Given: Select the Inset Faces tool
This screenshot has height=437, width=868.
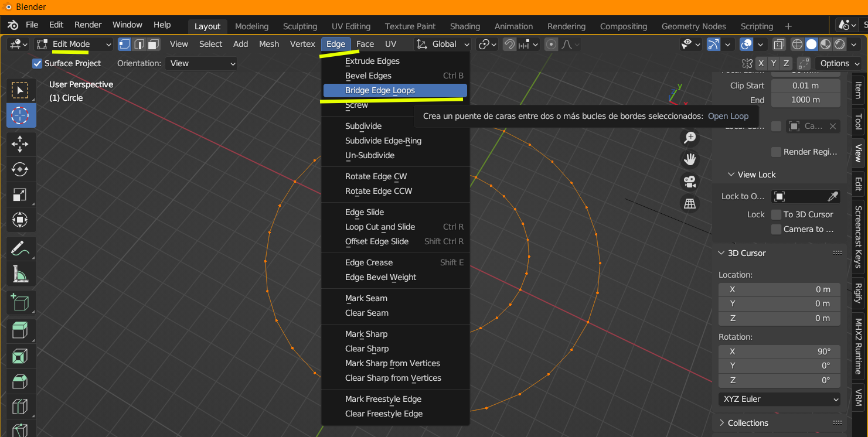Looking at the screenshot, I should [x=20, y=356].
